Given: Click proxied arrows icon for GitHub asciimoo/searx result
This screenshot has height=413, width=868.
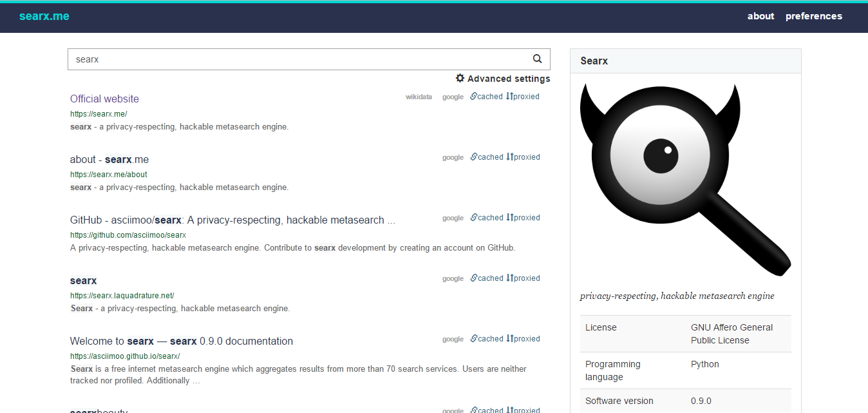Looking at the screenshot, I should pyautogui.click(x=509, y=217).
